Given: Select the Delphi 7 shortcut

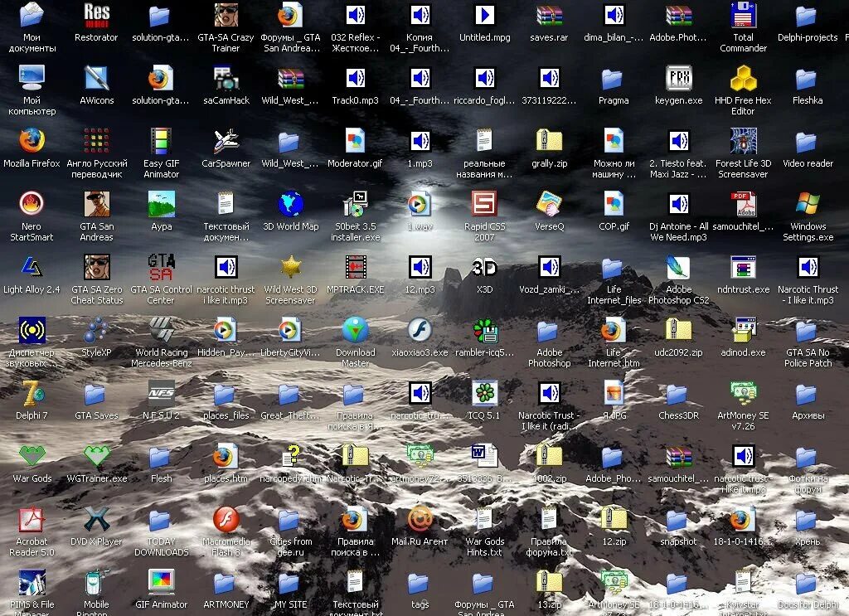Looking at the screenshot, I should (32, 393).
